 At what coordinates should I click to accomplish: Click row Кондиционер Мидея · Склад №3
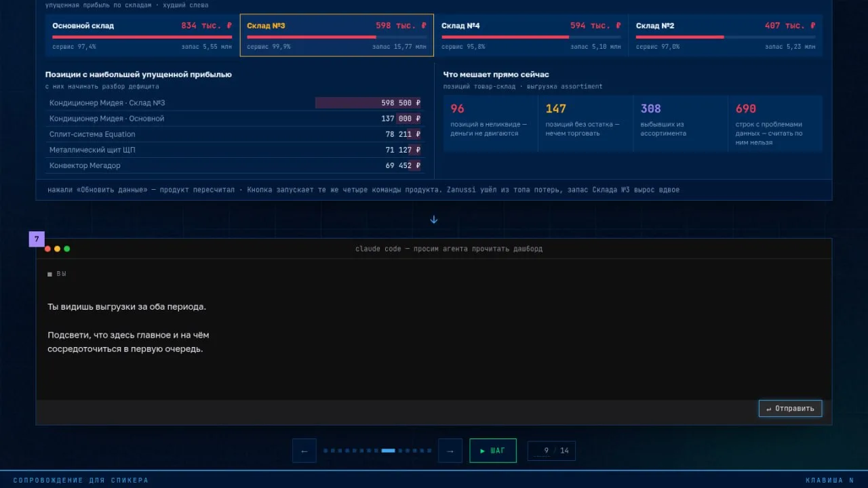point(235,103)
